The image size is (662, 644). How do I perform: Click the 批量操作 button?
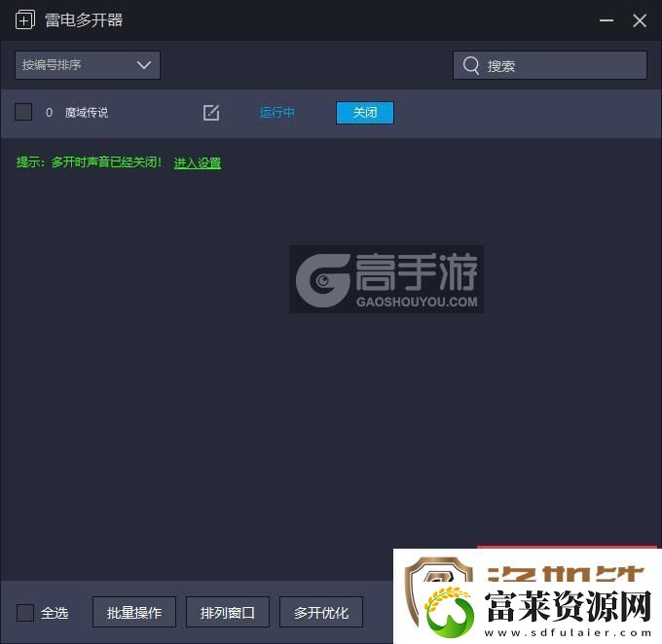pos(134,612)
